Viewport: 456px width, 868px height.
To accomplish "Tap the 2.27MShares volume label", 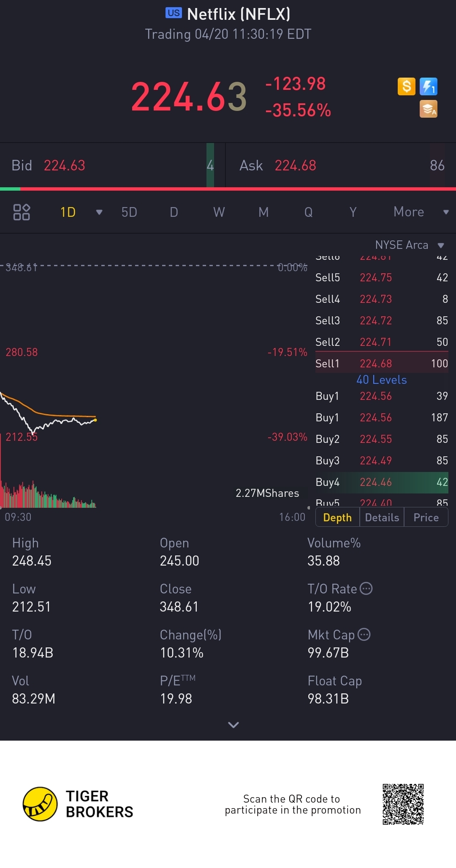I will (267, 493).
